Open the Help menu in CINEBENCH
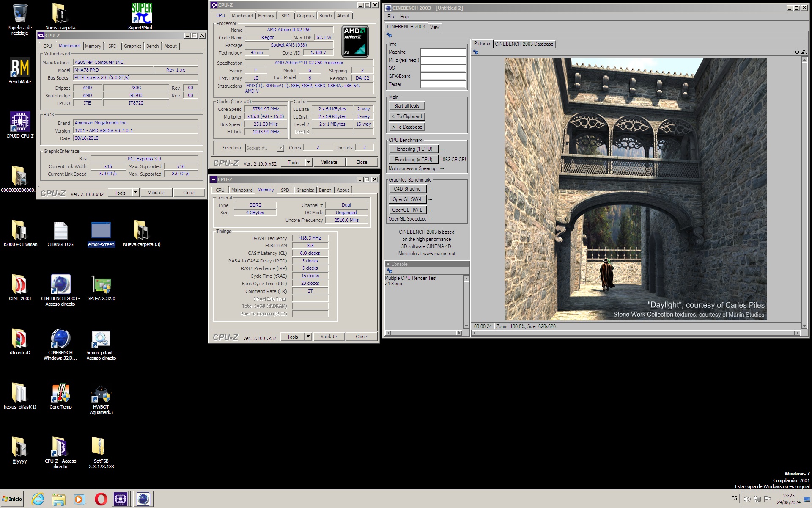The image size is (812, 508). [x=404, y=17]
